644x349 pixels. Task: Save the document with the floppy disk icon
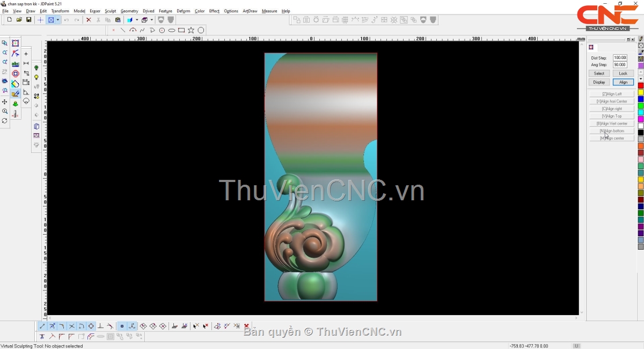(28, 20)
